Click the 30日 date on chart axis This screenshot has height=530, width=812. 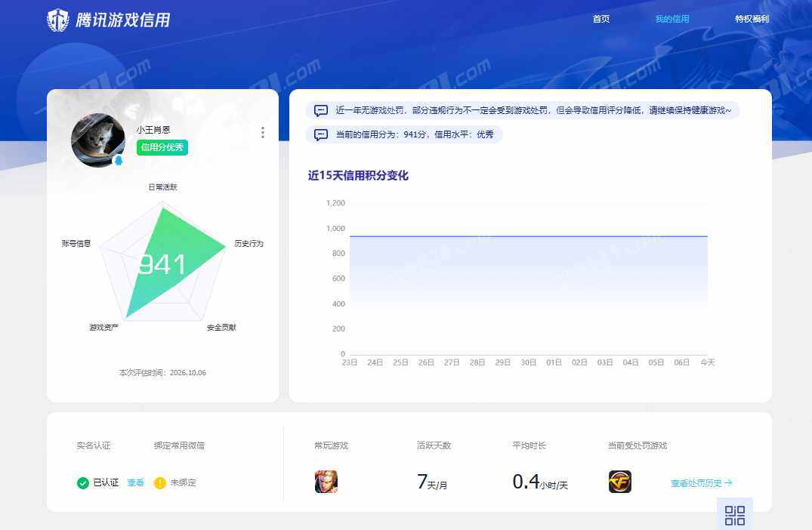pos(528,362)
